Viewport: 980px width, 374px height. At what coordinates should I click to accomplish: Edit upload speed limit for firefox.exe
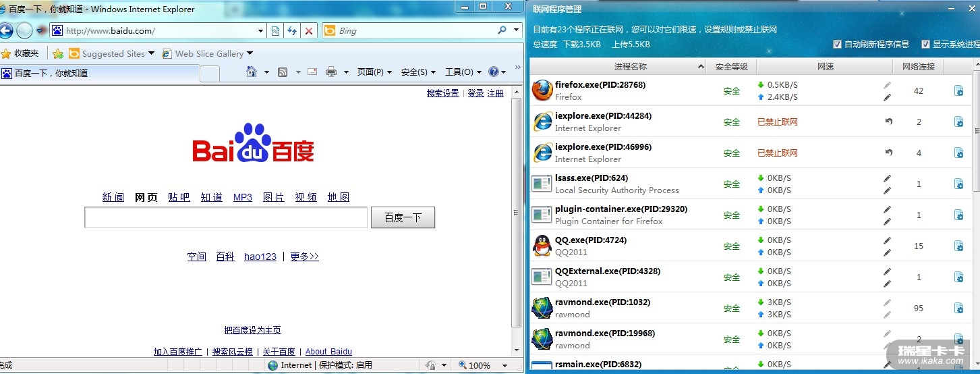point(887,97)
